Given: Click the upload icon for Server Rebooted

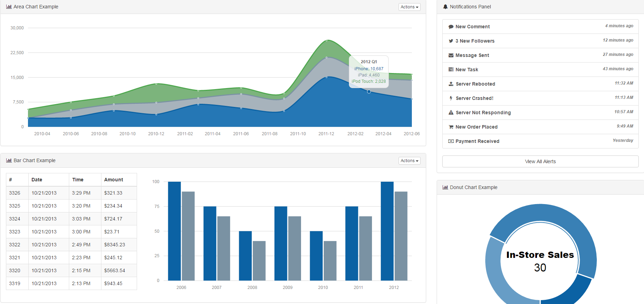Looking at the screenshot, I should pyautogui.click(x=451, y=84).
